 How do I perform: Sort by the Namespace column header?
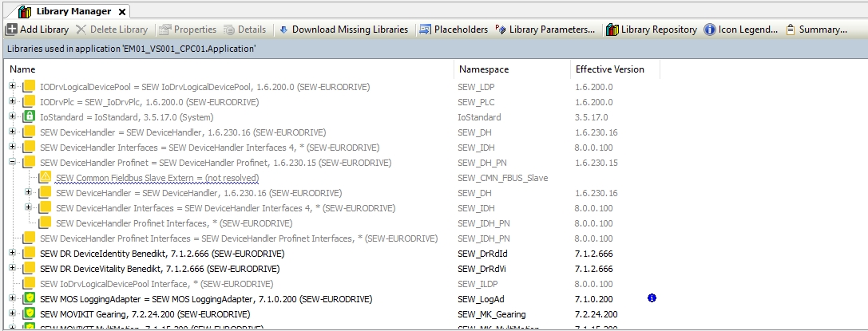point(483,69)
